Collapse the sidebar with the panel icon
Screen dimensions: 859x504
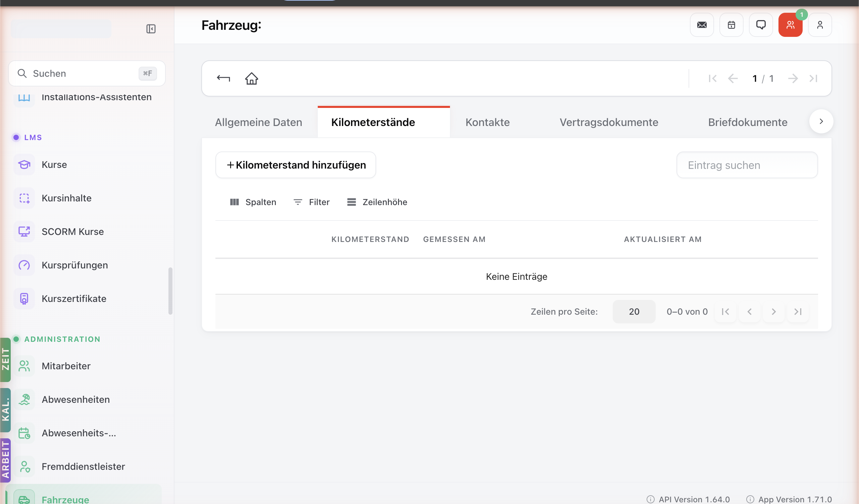coord(151,29)
